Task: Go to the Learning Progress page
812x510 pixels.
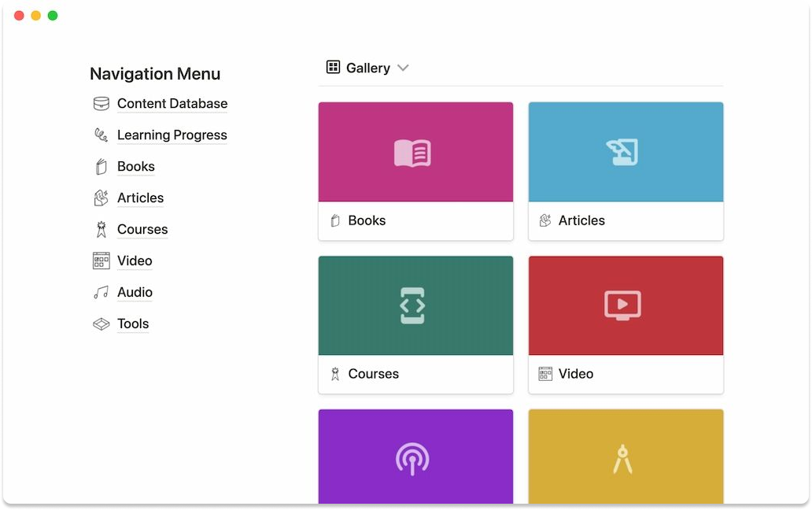Action: click(x=172, y=135)
